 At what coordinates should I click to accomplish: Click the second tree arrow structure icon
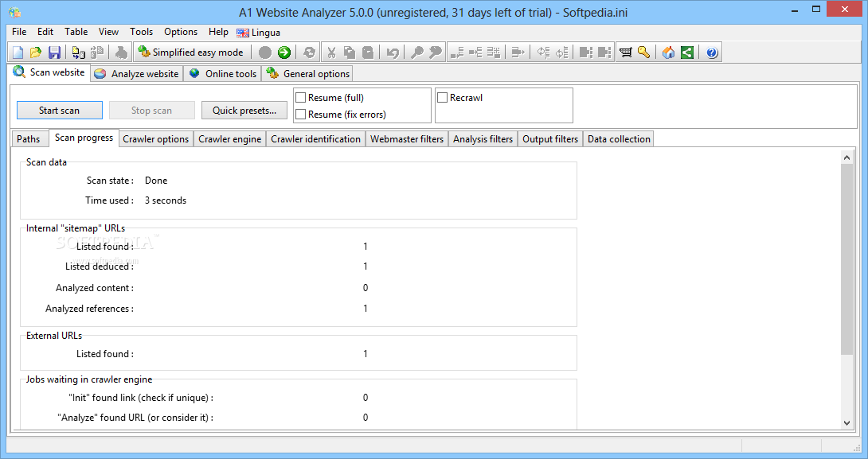click(x=475, y=53)
